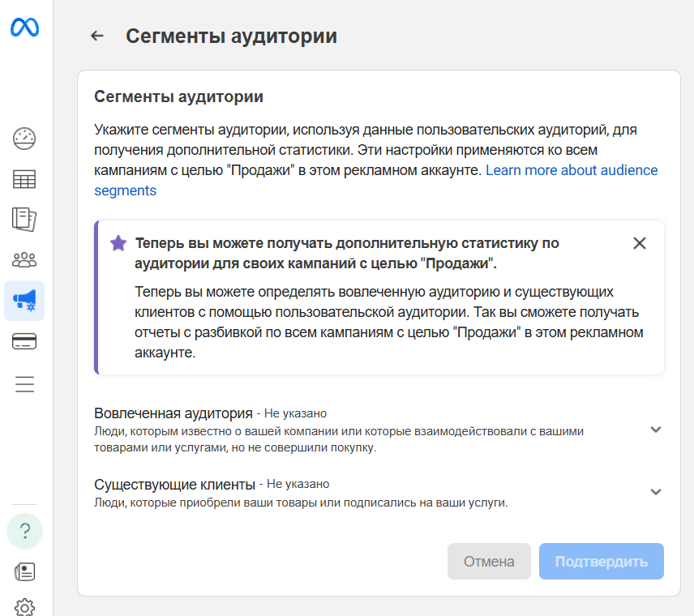Open the Meta logo home icon
Viewport: 694px width, 616px height.
24,26
